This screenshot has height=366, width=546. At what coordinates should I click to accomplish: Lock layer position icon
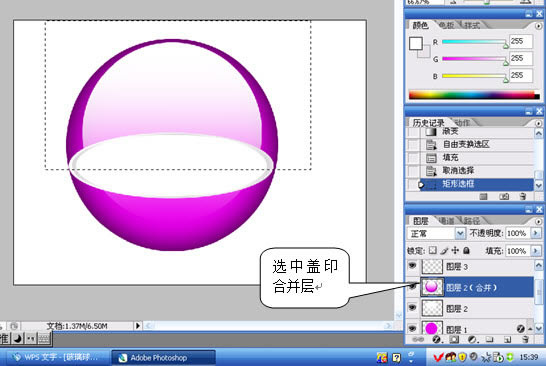click(455, 250)
